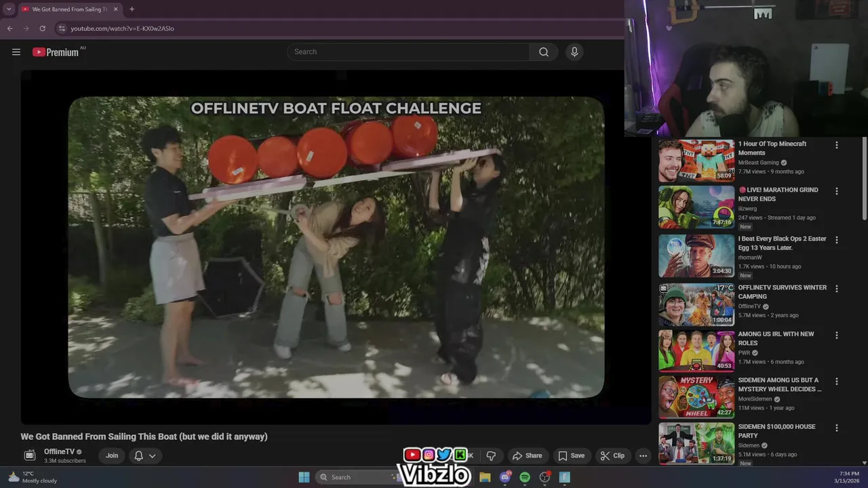
Task: Click the 'I Beat Every Black Ops 2 Easter Egg' title
Action: (x=783, y=243)
